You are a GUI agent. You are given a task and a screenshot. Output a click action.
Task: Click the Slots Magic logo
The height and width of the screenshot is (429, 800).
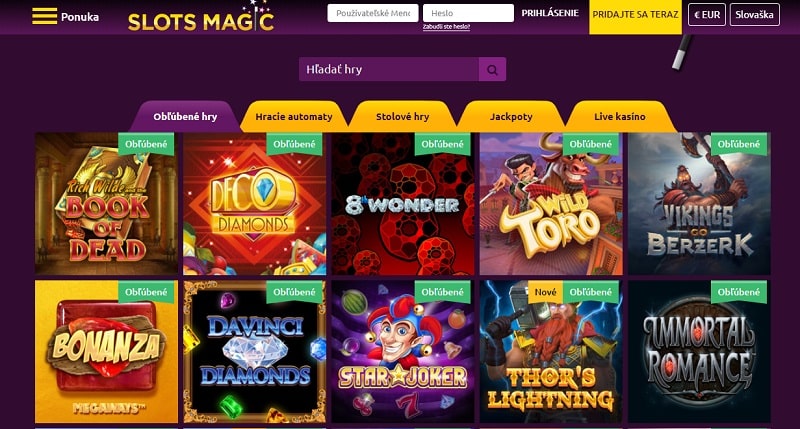(201, 17)
